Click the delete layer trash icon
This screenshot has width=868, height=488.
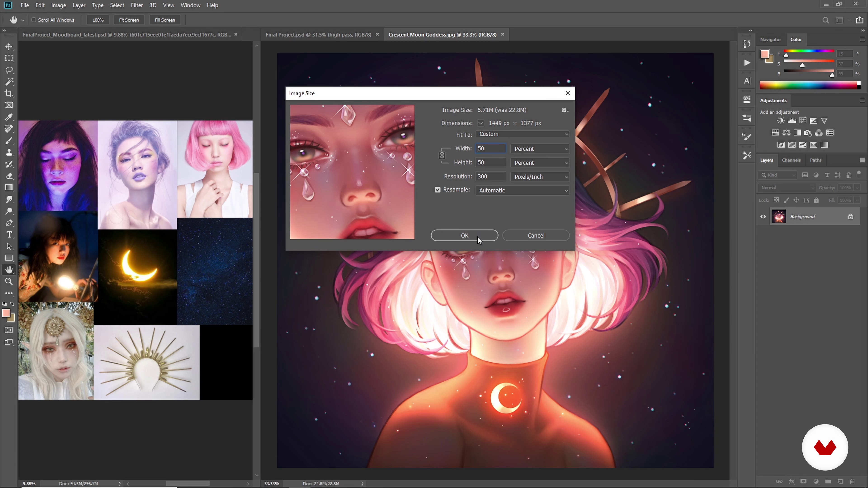[852, 481]
